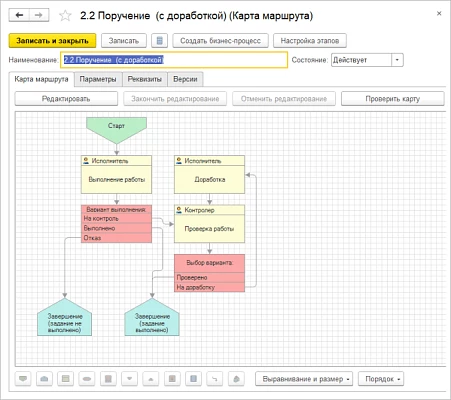
Task: Insert the red Variant choice element
Action: [108, 379]
